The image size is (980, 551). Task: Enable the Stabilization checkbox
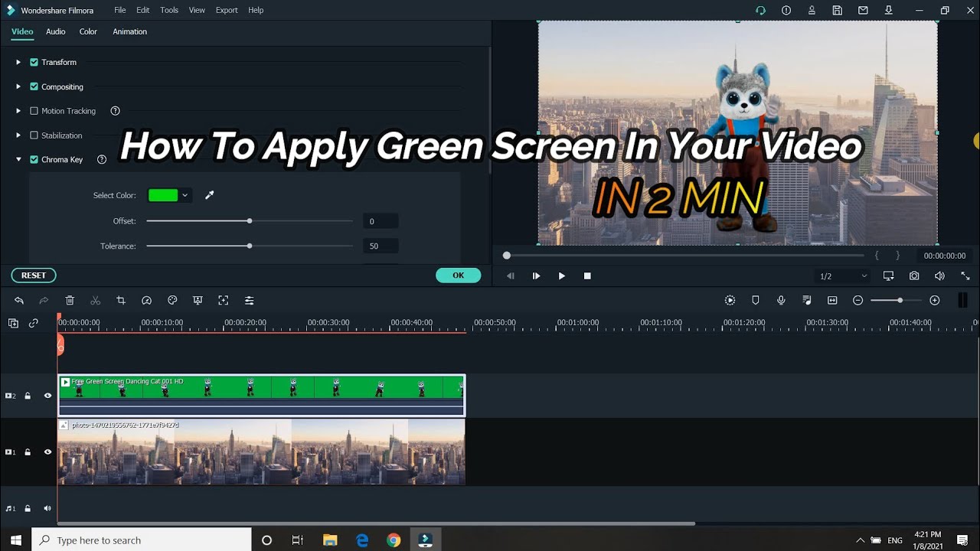(x=34, y=135)
